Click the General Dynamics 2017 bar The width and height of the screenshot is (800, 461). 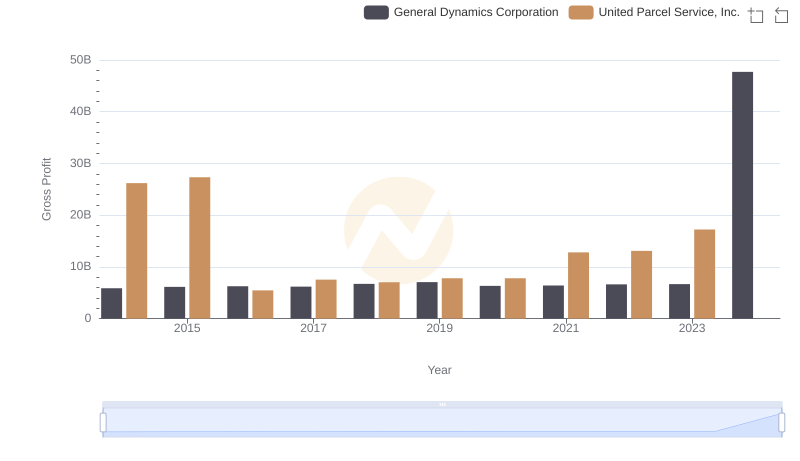301,302
